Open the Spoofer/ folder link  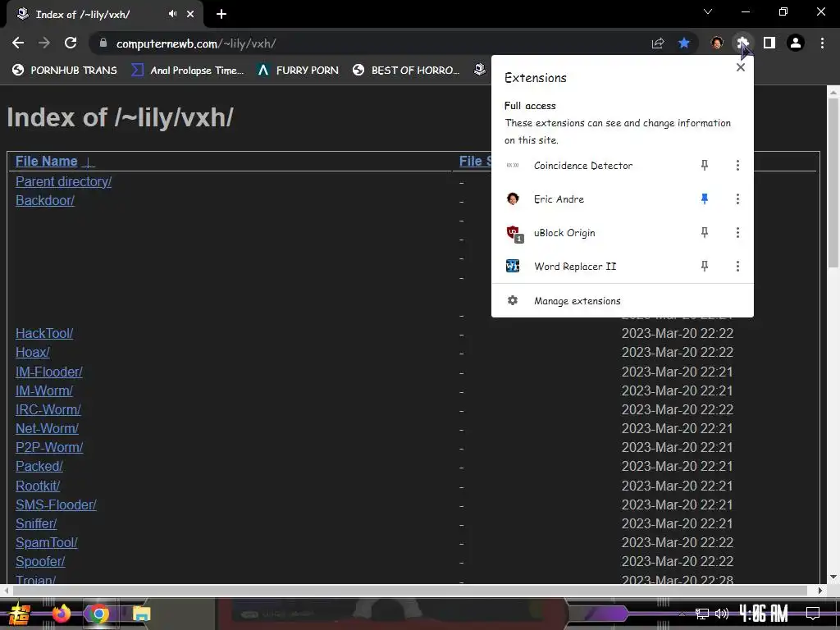(x=40, y=561)
